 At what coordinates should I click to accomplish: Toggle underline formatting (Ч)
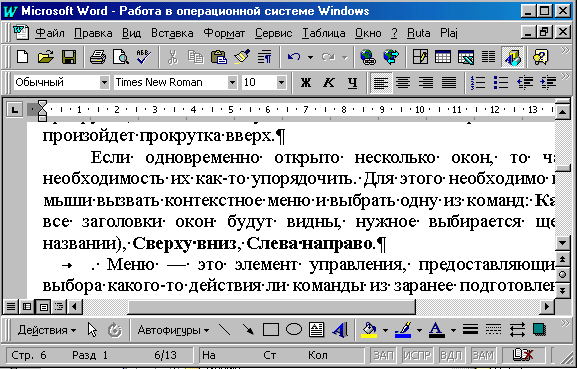[352, 82]
